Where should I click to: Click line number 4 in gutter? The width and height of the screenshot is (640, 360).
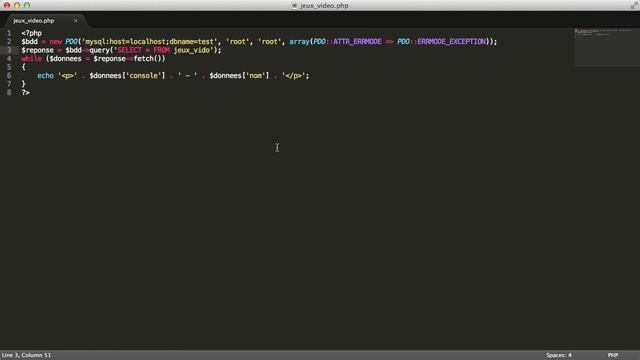[9, 59]
